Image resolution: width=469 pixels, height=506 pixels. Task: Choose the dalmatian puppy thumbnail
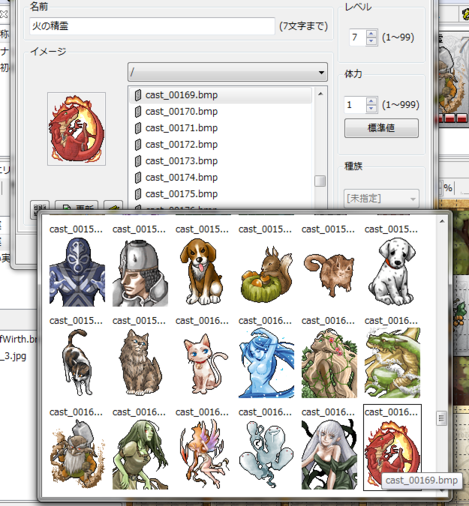click(392, 271)
